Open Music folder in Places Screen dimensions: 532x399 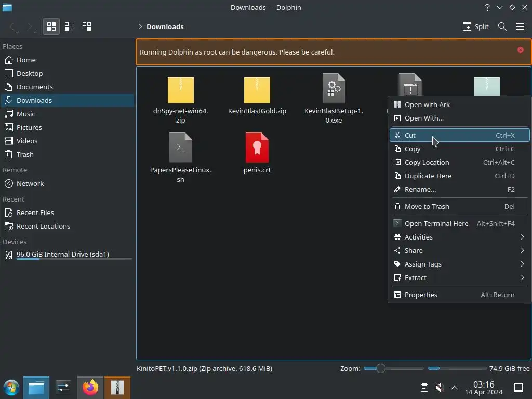click(67, 114)
